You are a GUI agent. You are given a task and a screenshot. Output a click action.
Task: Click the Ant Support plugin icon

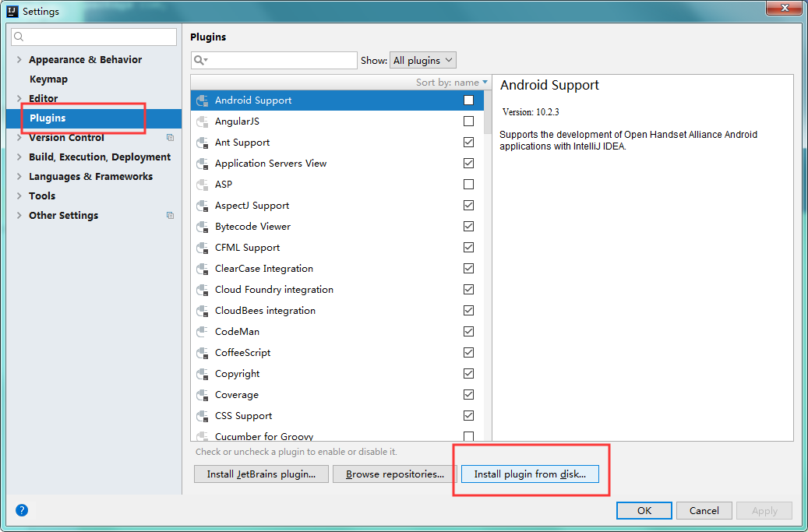click(x=202, y=143)
